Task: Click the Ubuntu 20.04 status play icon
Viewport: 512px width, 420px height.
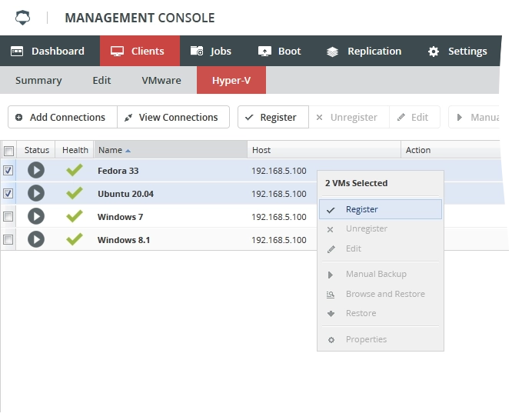Action: tap(36, 193)
